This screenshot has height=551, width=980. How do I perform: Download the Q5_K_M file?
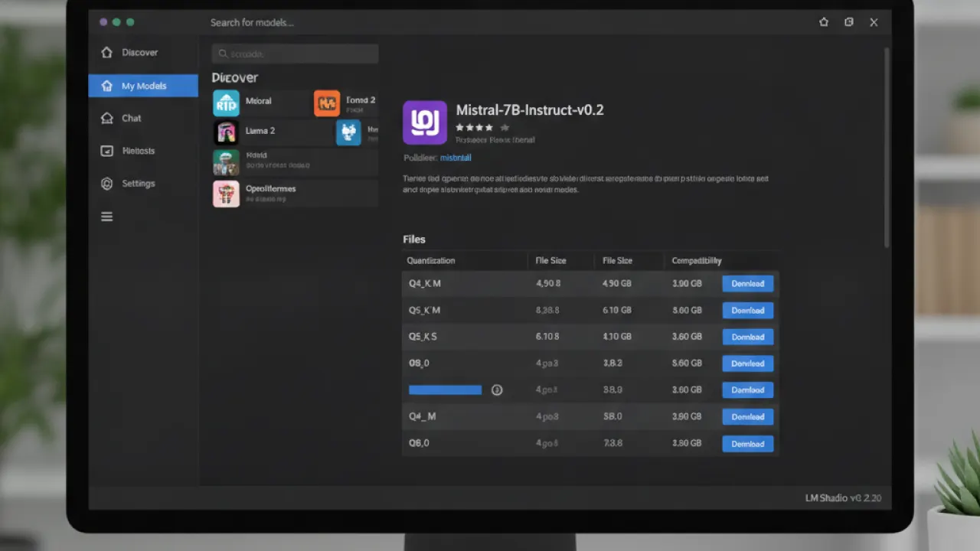(x=748, y=311)
